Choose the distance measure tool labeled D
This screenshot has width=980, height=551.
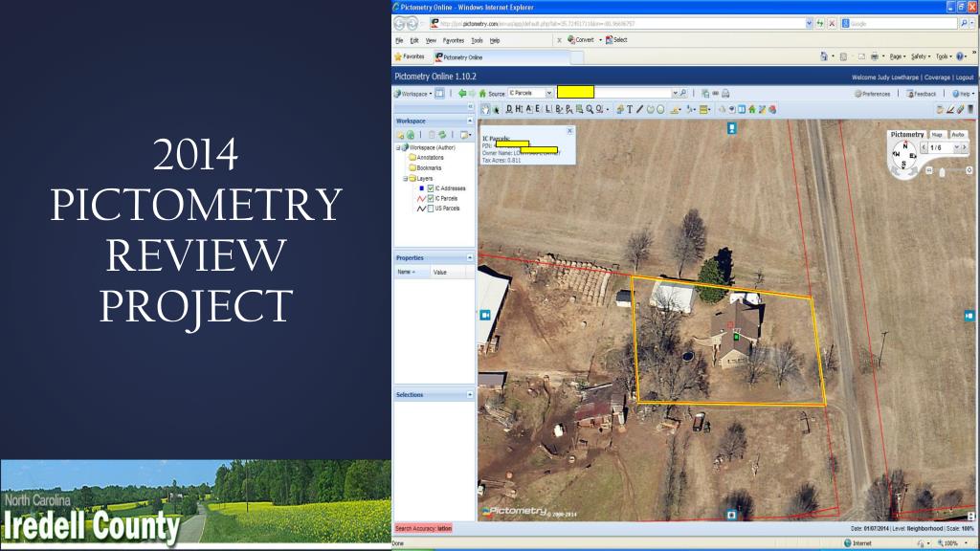[x=509, y=109]
